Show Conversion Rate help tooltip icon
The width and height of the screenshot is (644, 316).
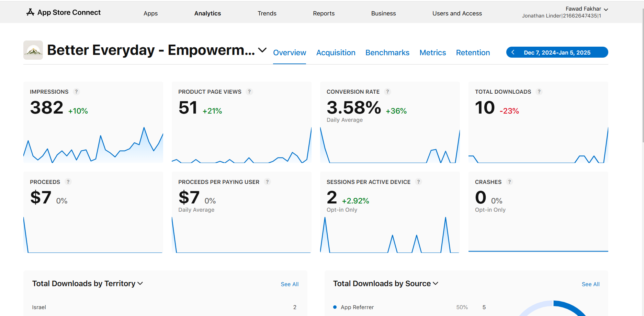(x=387, y=92)
